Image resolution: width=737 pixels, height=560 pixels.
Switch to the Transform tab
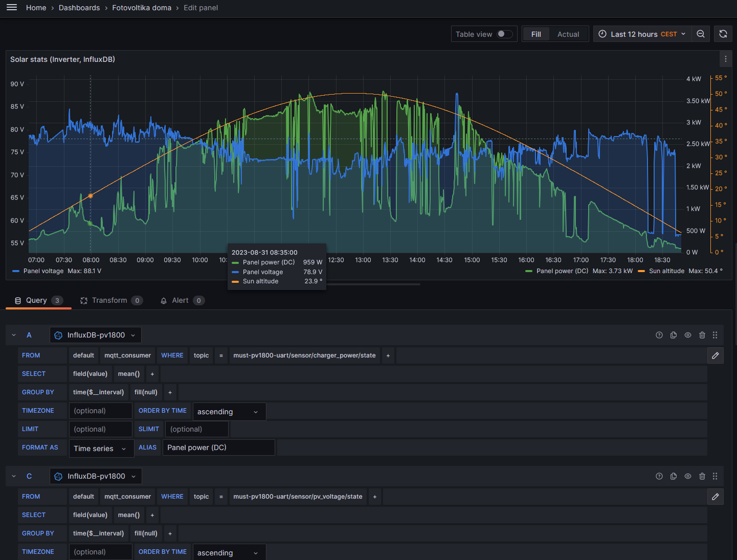110,301
